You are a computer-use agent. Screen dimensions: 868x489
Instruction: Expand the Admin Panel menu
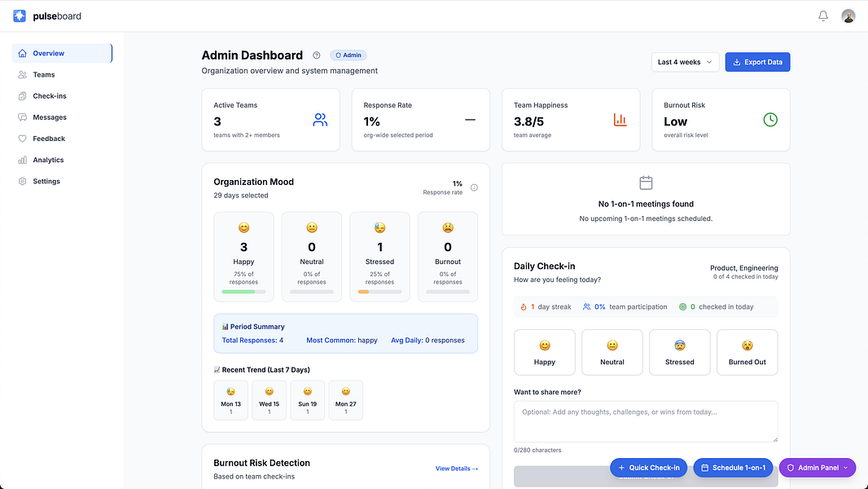point(818,468)
